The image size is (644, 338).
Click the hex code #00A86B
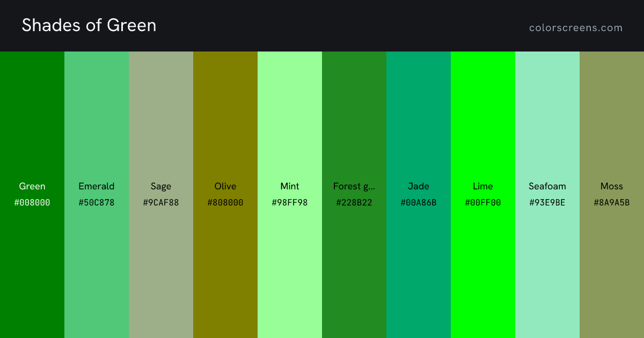tap(419, 203)
